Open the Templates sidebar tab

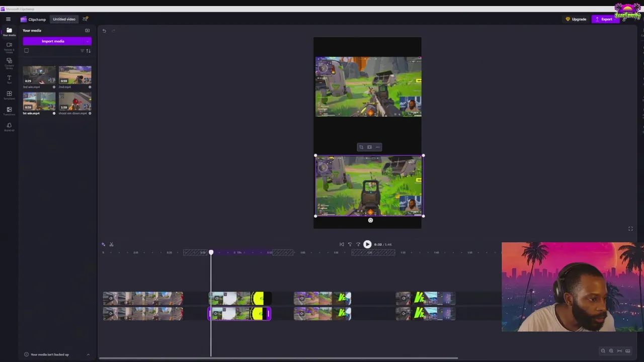(9, 95)
